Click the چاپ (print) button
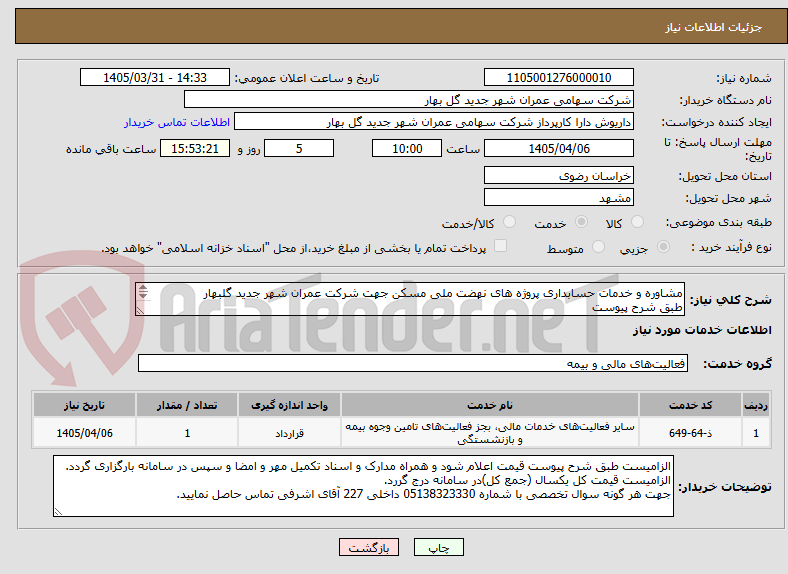 click(438, 547)
